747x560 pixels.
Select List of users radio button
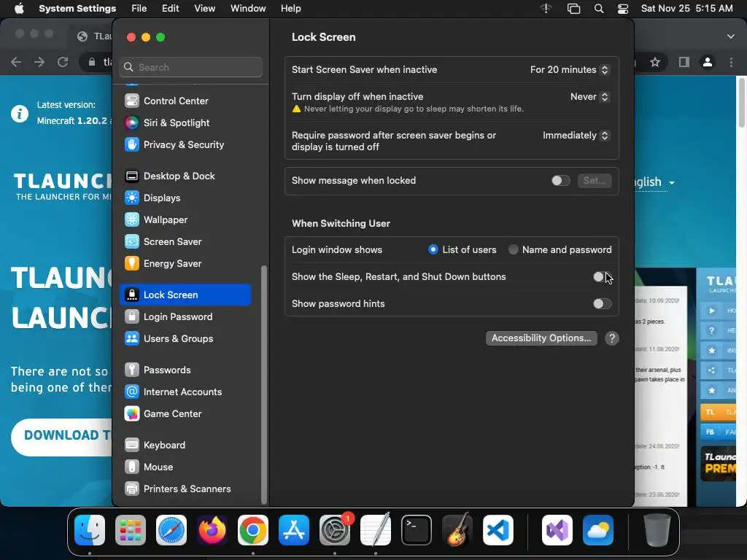pyautogui.click(x=433, y=249)
